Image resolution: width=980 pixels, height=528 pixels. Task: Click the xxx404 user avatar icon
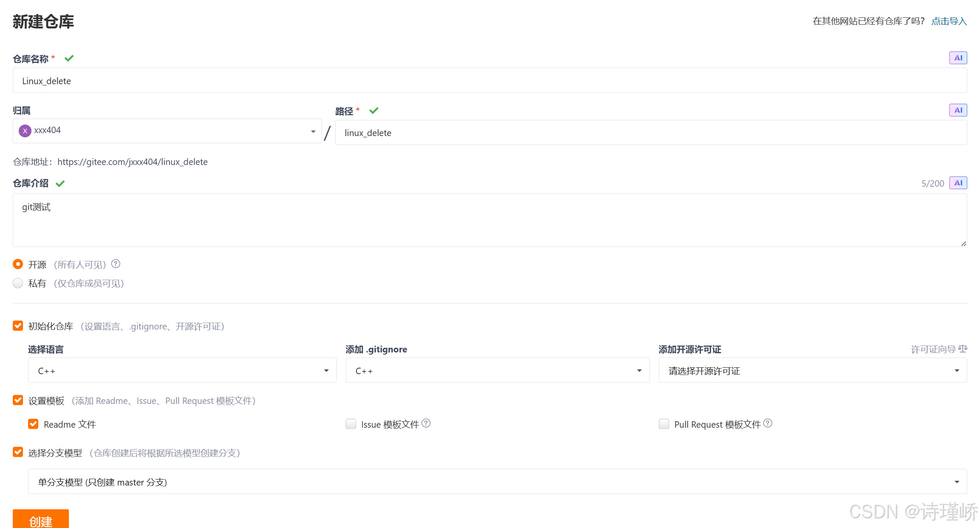[x=25, y=131]
